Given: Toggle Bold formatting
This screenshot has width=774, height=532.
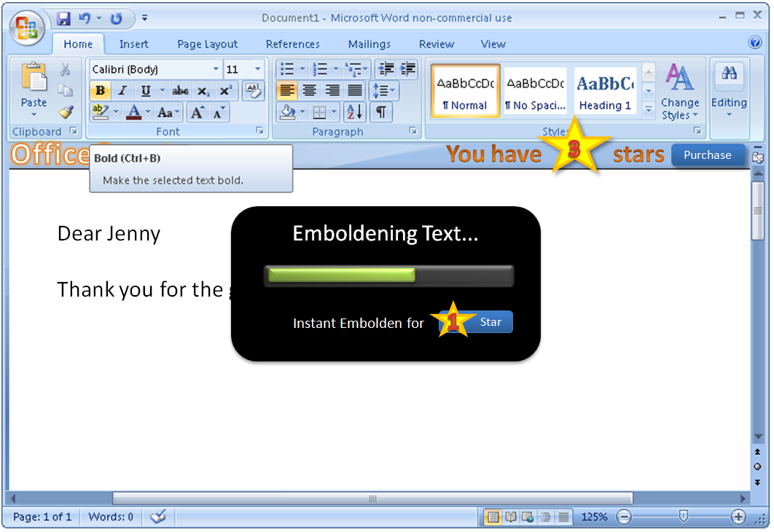Looking at the screenshot, I should 100,91.
